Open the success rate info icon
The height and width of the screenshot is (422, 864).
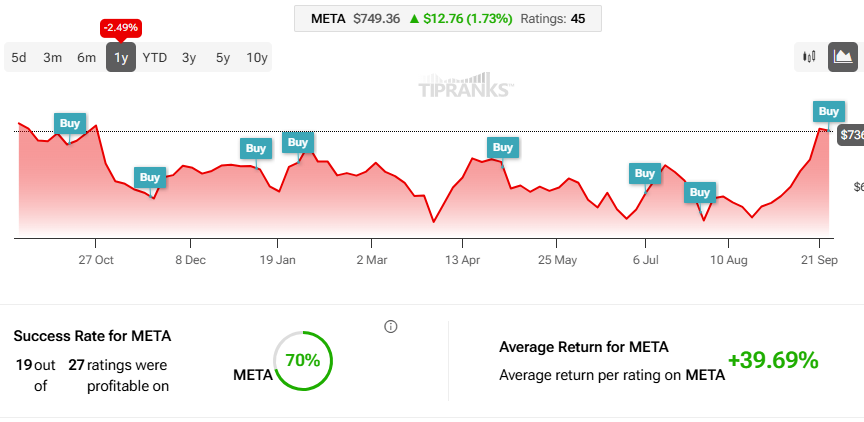(391, 327)
